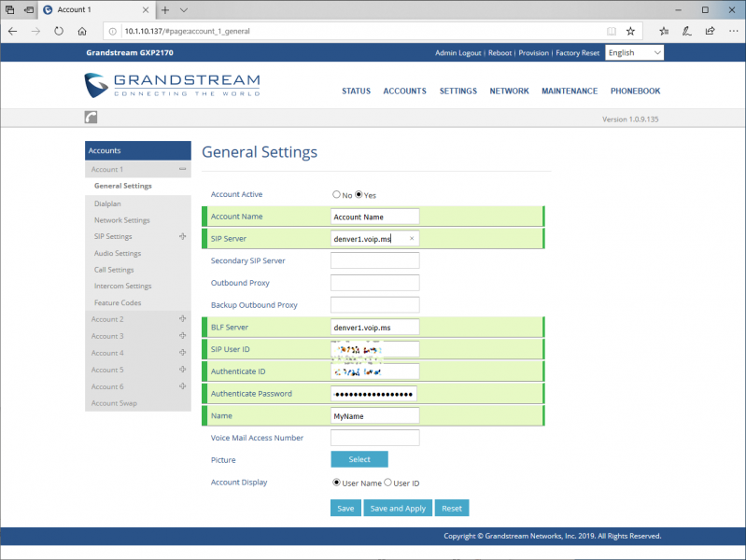Expand Account 5 in sidebar
This screenshot has width=746, height=560.
[182, 370]
